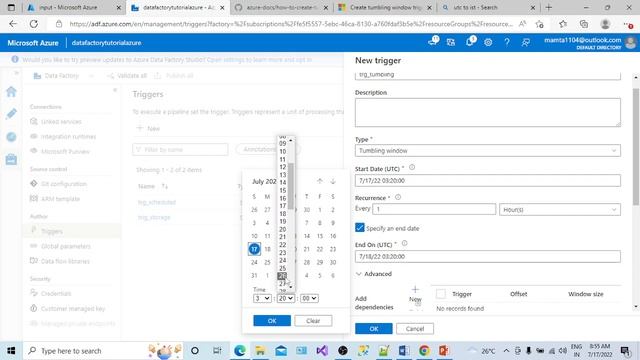Open the feedback icon in Azure header
Screen dimensions: 640x360
[x=526, y=42]
